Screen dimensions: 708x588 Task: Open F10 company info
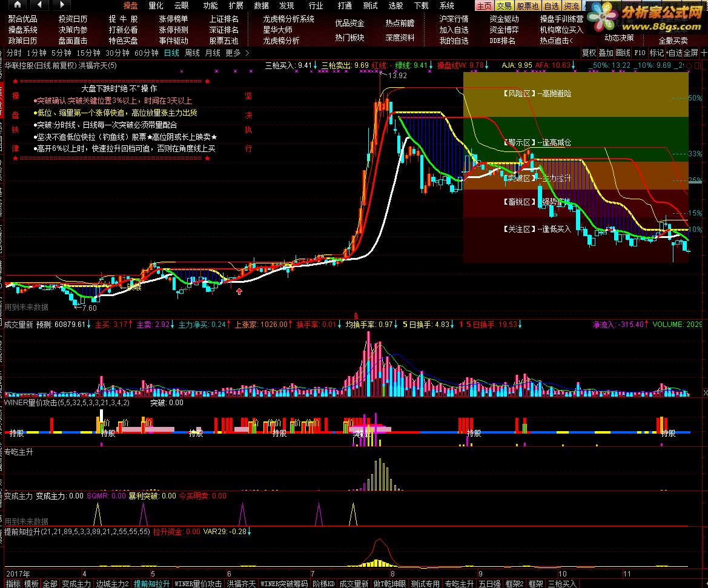point(640,53)
